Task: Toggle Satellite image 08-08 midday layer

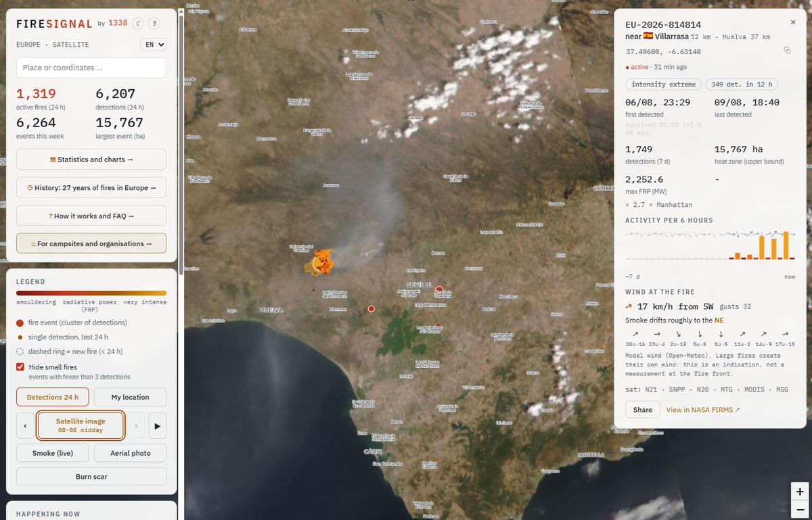Action: click(x=81, y=425)
